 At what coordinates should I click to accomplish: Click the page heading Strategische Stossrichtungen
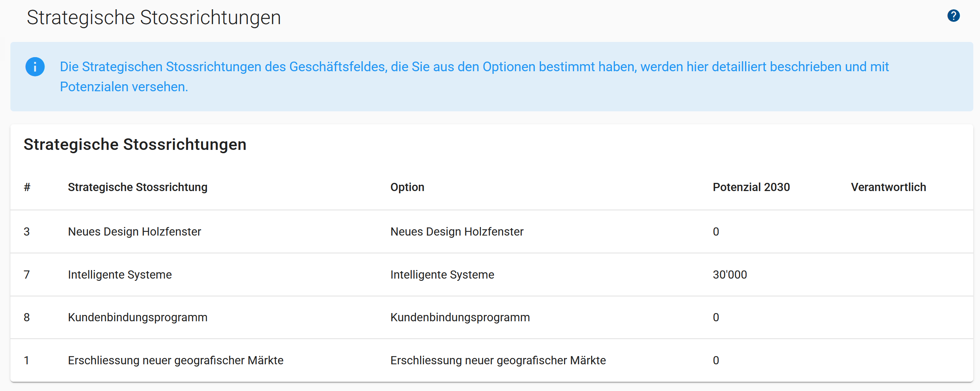pyautogui.click(x=154, y=18)
